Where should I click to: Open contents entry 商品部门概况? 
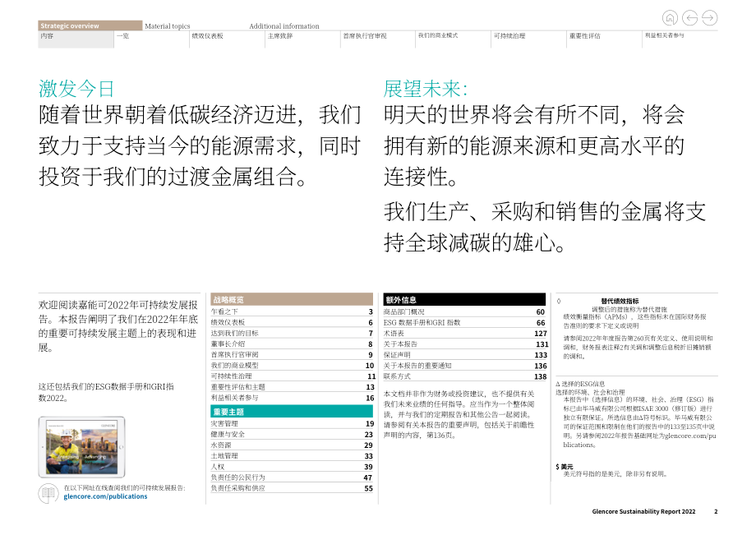click(464, 311)
